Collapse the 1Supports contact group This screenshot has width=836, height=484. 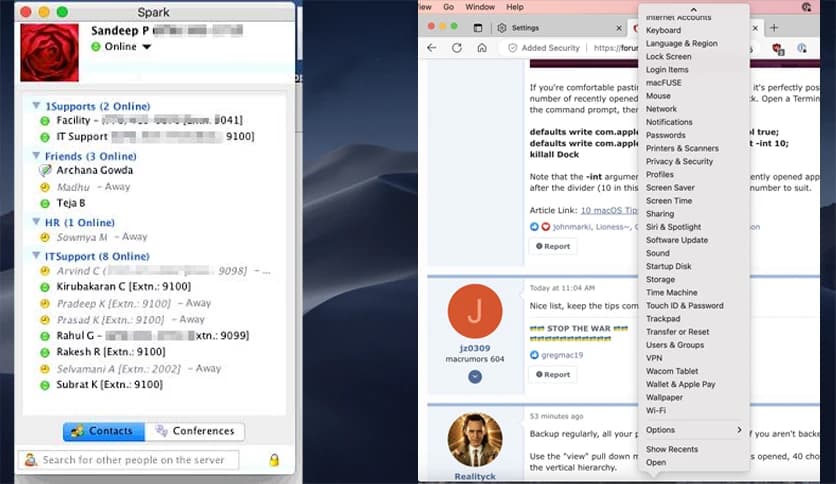pyautogui.click(x=36, y=106)
